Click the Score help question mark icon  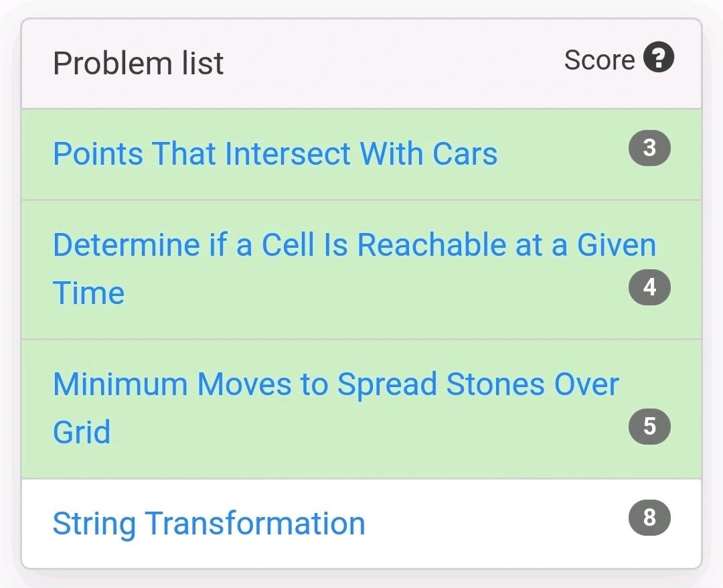coord(658,58)
